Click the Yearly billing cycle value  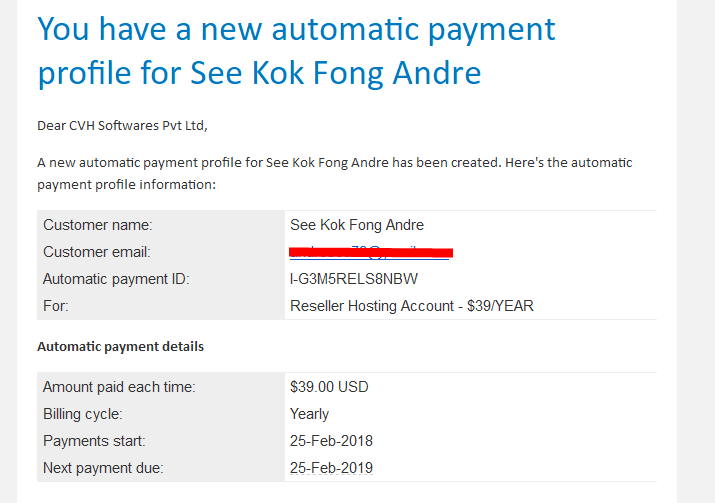pyautogui.click(x=309, y=414)
